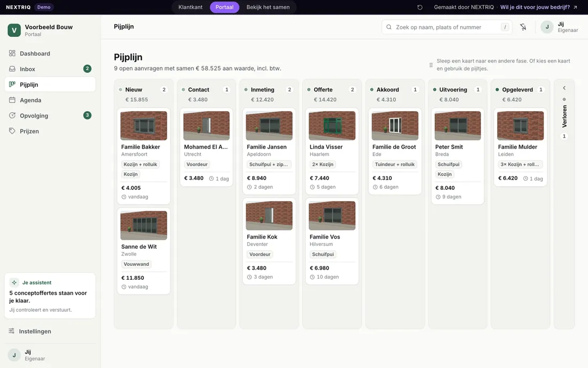
Task: Click the NEXTRIQ logo text
Action: click(18, 7)
